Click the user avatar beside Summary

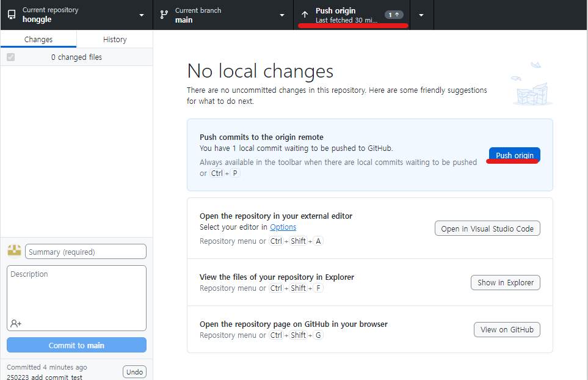point(14,251)
